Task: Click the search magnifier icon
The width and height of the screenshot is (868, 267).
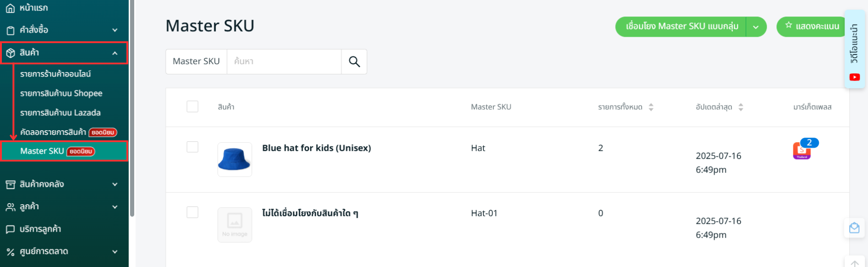Action: point(354,61)
